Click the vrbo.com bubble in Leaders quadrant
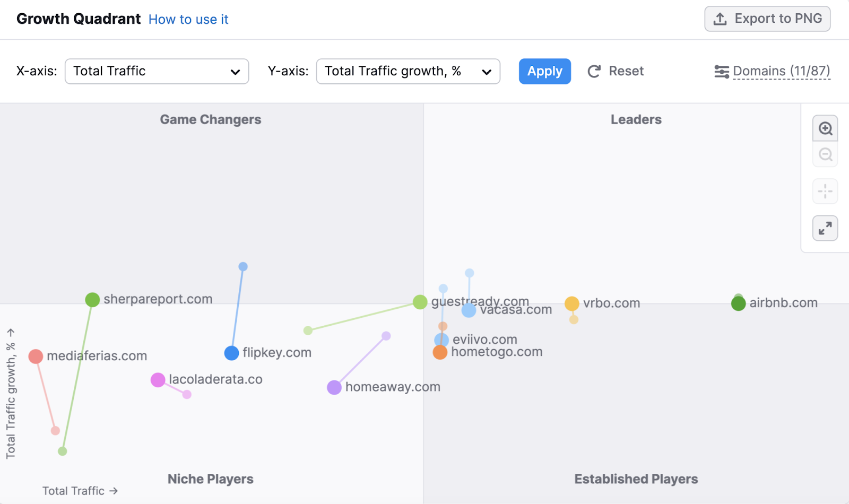The image size is (849, 504). click(x=572, y=303)
